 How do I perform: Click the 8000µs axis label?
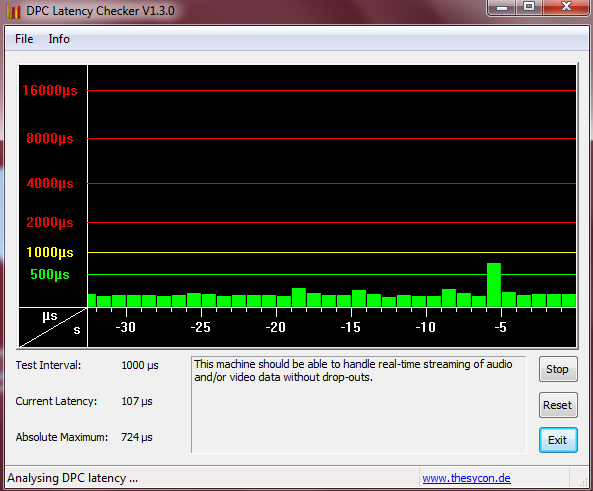click(50, 138)
